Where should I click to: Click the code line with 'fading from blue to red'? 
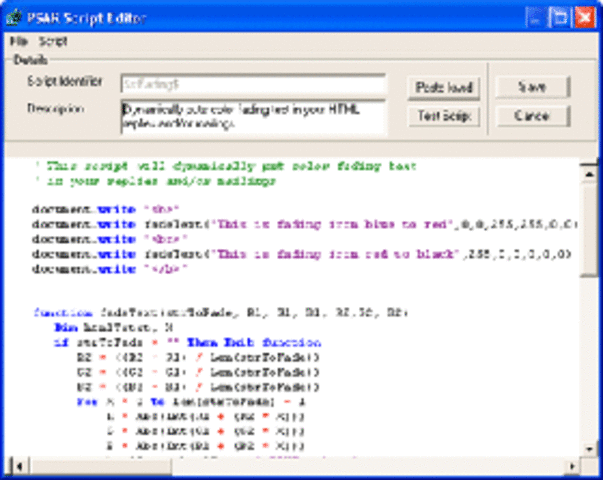click(x=305, y=224)
